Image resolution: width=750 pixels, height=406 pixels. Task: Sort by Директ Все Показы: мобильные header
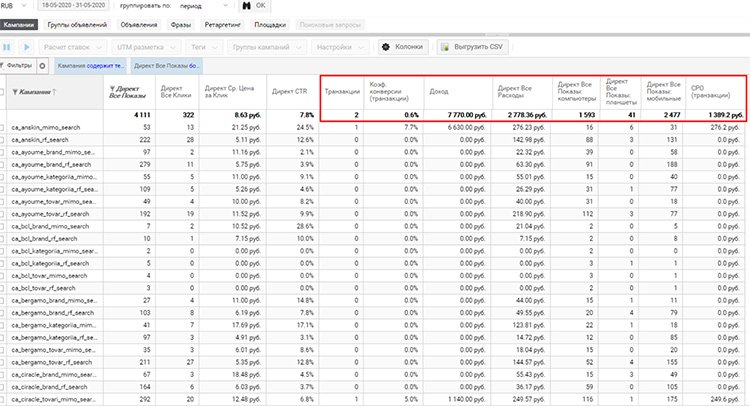[663, 92]
